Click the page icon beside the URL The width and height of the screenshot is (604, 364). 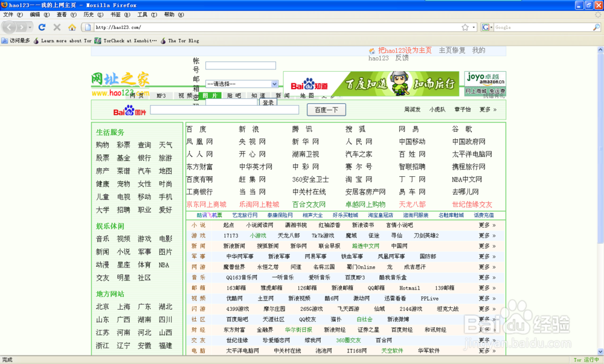pos(88,27)
